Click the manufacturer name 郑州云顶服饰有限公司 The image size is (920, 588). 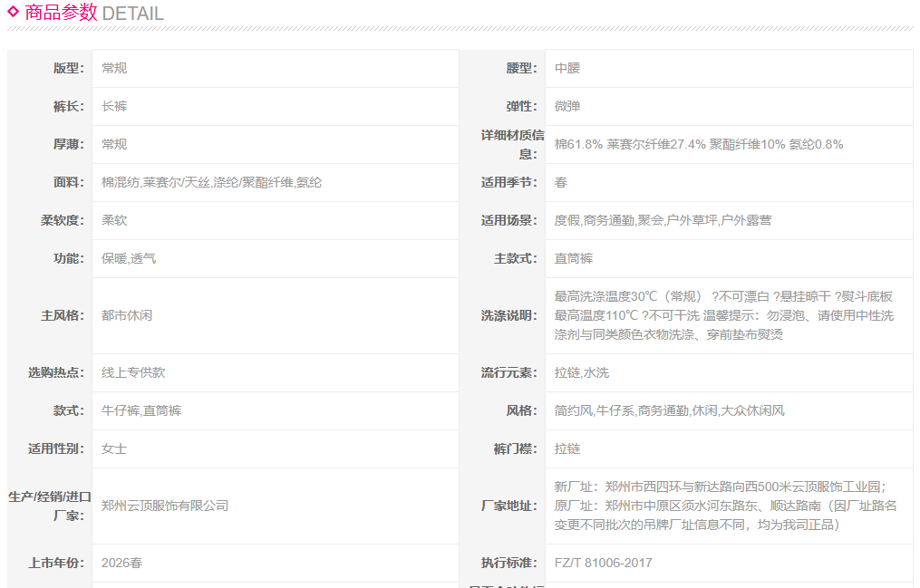pos(165,506)
